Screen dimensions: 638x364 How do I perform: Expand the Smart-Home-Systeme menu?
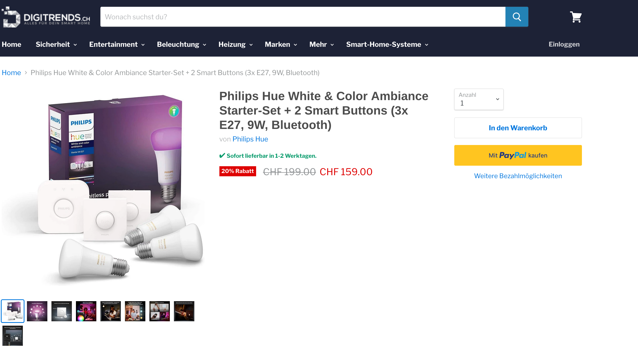[387, 44]
